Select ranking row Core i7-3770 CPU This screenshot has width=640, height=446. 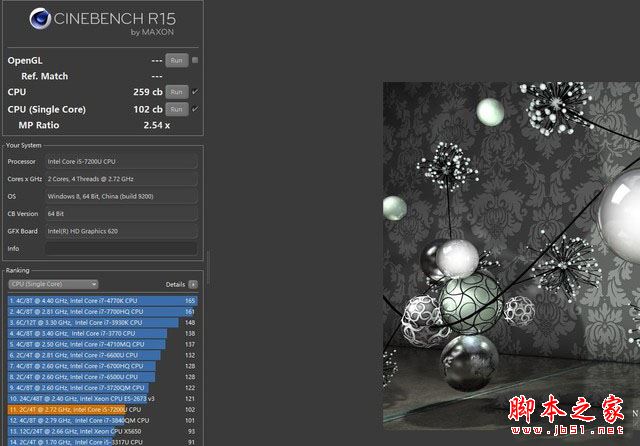[102, 333]
